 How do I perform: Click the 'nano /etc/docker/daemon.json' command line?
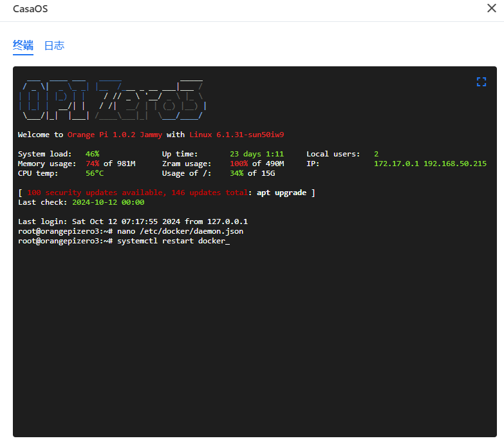(x=131, y=231)
